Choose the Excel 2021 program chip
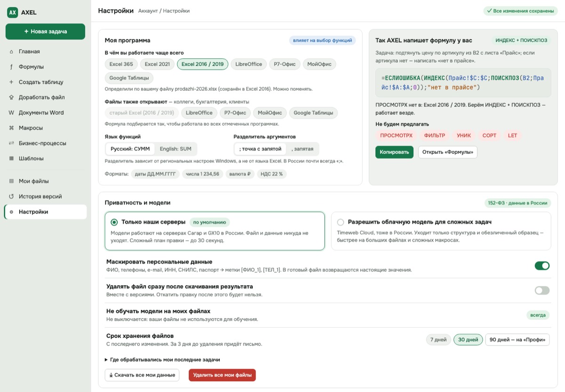The height and width of the screenshot is (392, 565). pyautogui.click(x=157, y=64)
